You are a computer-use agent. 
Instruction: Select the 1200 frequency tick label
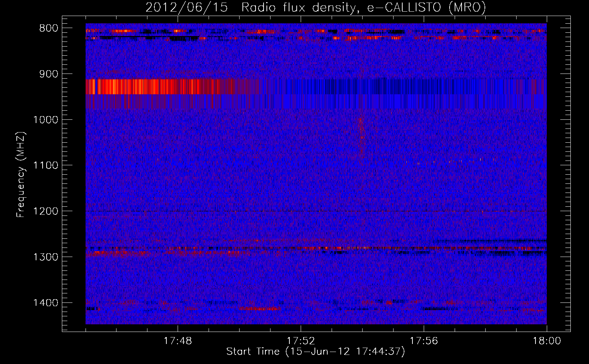[46, 211]
